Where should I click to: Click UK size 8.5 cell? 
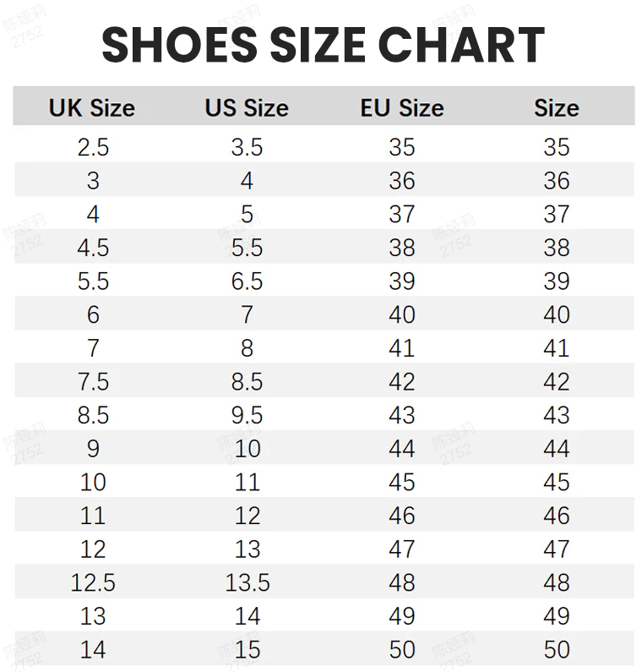click(x=93, y=415)
